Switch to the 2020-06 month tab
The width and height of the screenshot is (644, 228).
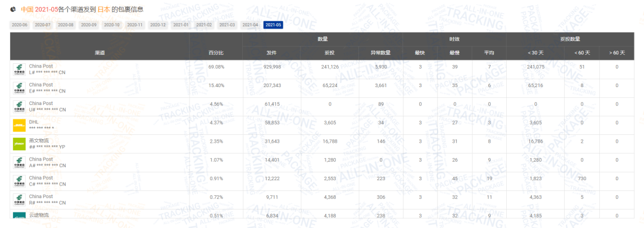[20, 25]
